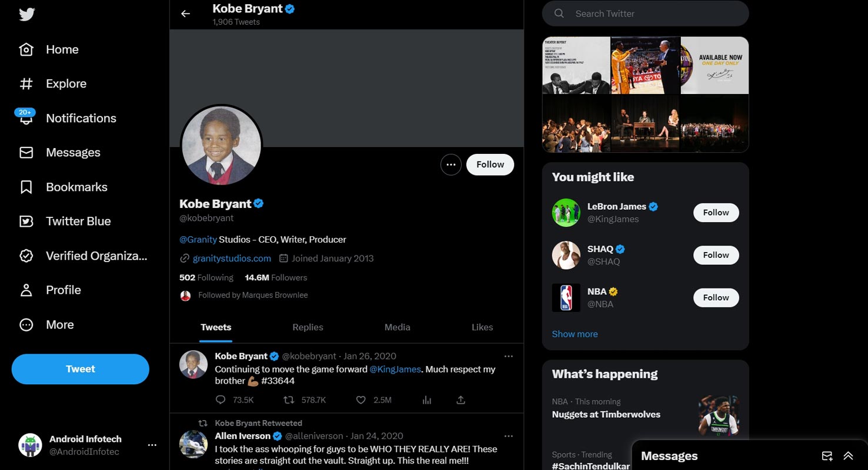
Task: Open the basketball court media thumbnail
Action: (645, 65)
